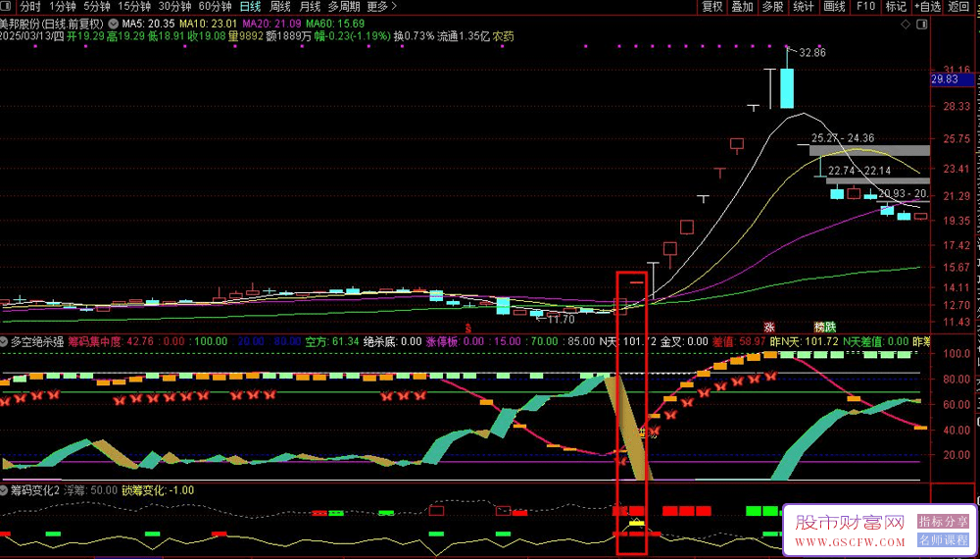The width and height of the screenshot is (980, 559).
Task: Click the 涨停板 indicator label
Action: pos(441,342)
